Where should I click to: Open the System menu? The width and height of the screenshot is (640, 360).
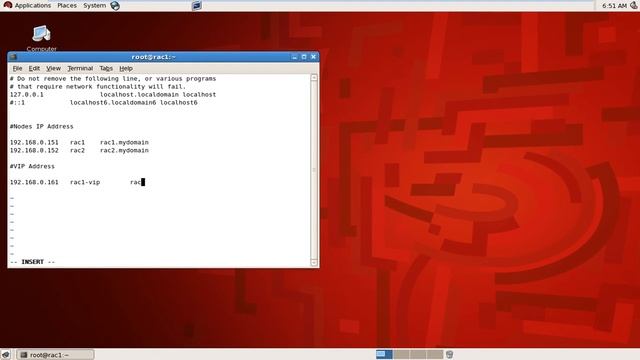pos(94,5)
